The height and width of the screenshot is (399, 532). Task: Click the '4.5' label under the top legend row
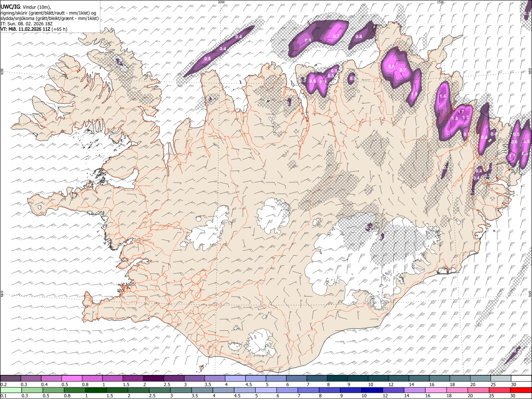[249, 384]
